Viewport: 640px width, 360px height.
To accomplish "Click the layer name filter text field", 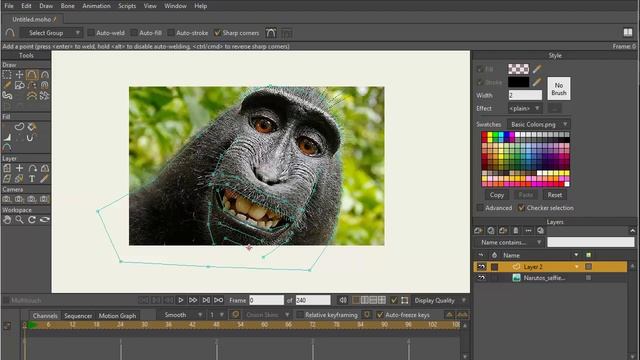I will pos(591,242).
